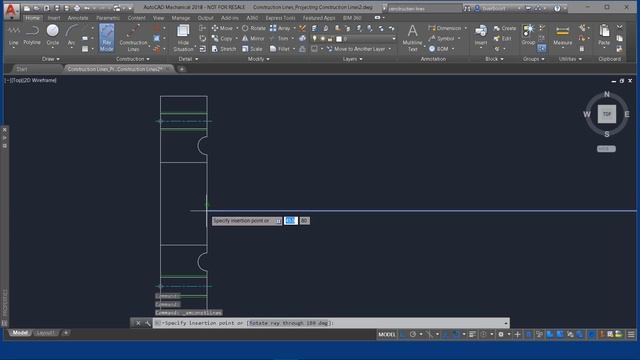Select the Array tool
640x360 pixels.
pyautogui.click(x=280, y=28)
